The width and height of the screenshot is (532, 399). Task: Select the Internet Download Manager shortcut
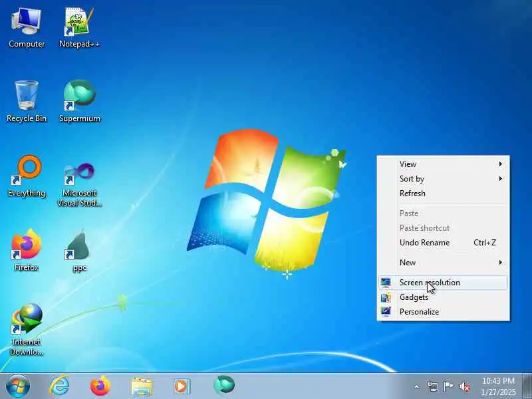click(x=27, y=329)
